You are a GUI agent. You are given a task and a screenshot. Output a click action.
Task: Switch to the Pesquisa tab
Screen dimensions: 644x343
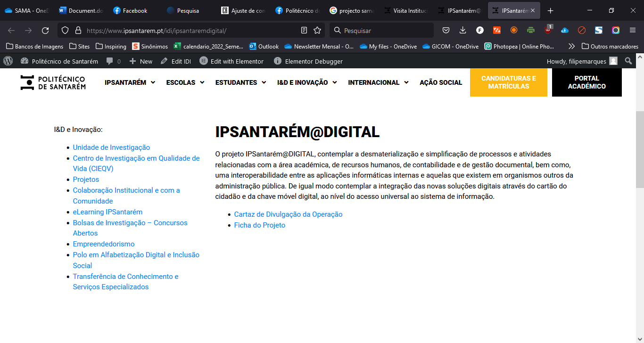[x=189, y=10]
